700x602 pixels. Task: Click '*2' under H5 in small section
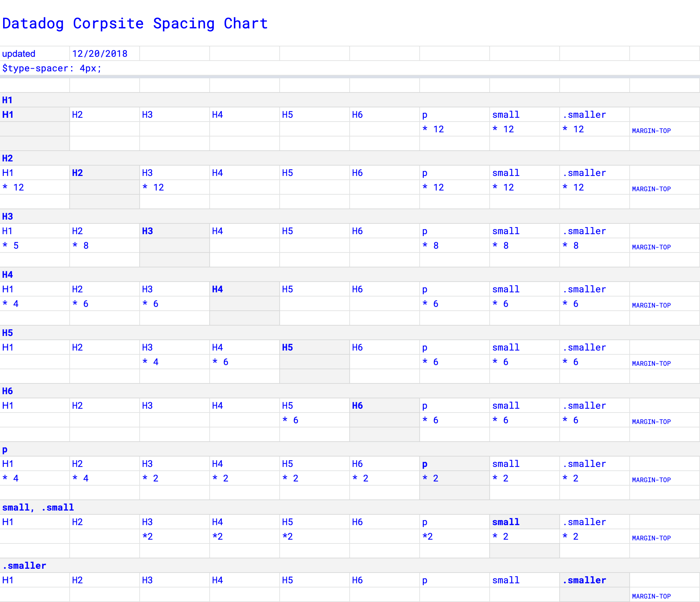(x=315, y=537)
